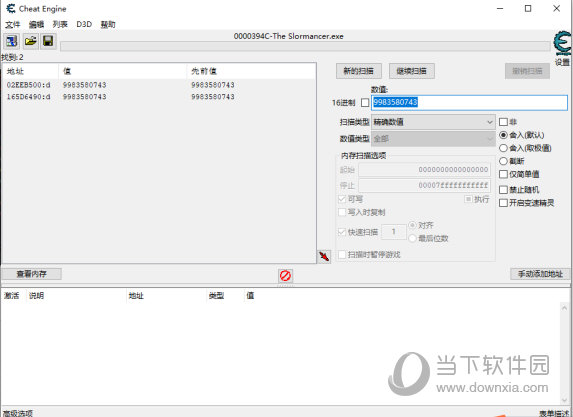
Task: Click the red clear list icon
Action: [285, 275]
